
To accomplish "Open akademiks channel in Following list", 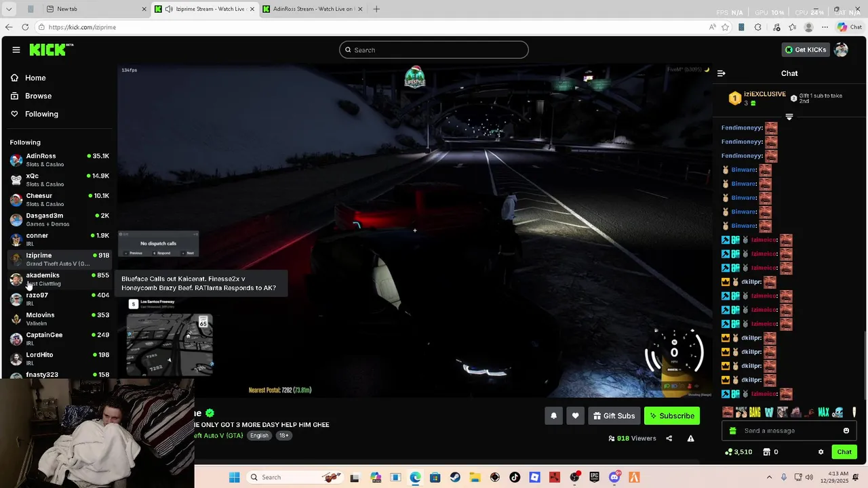I will [x=59, y=279].
